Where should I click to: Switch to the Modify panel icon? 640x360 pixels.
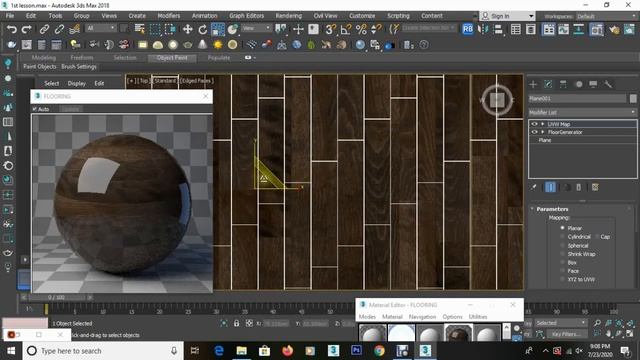click(x=548, y=84)
